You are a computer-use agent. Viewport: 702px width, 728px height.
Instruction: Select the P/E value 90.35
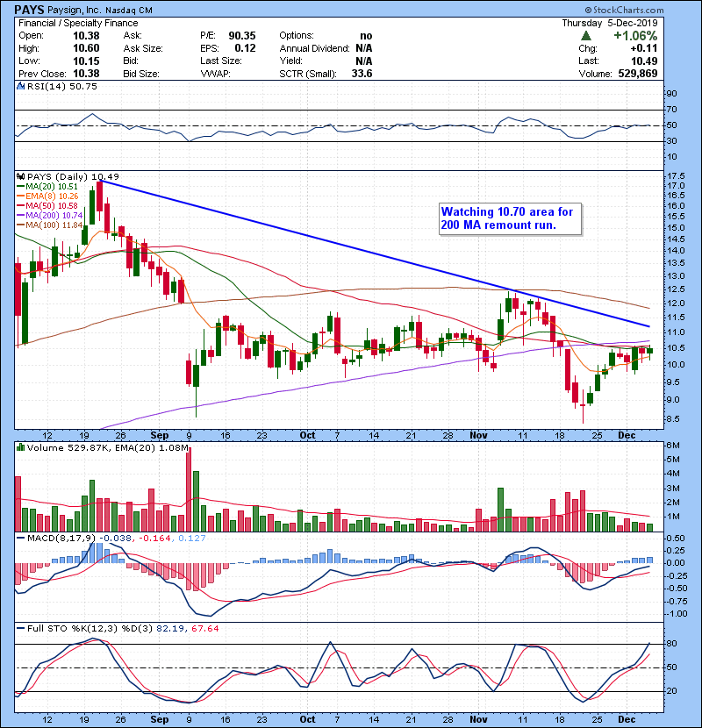click(241, 36)
